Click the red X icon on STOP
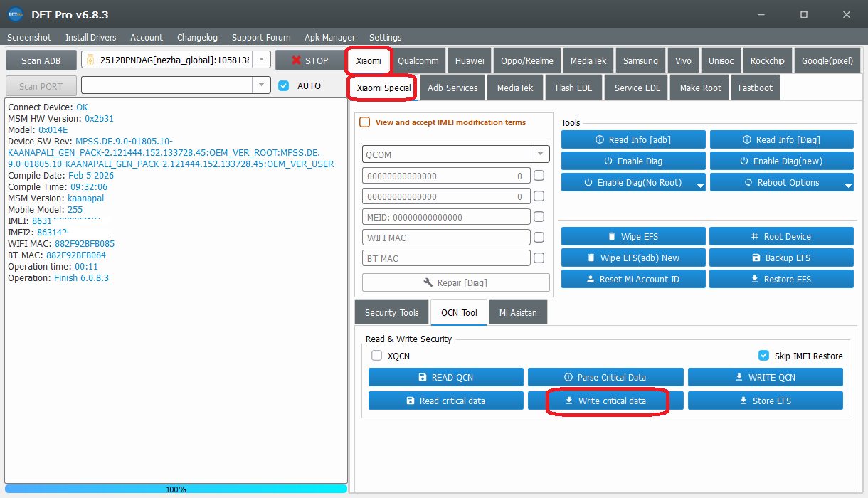Screen dimensions: 868x498 coord(296,60)
